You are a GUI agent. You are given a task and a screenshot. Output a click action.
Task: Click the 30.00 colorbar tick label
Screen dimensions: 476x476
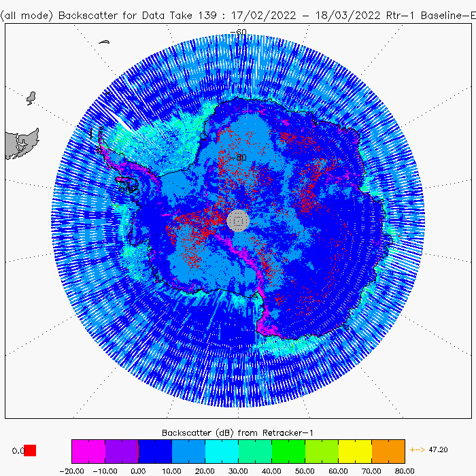(x=238, y=471)
